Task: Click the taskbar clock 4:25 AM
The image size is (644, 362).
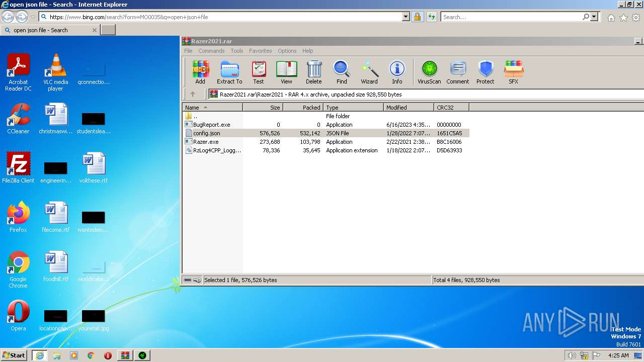Action: pyautogui.click(x=618, y=355)
